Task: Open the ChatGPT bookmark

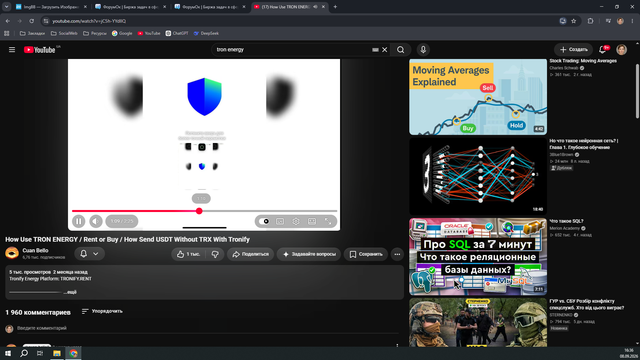Action: [177, 33]
